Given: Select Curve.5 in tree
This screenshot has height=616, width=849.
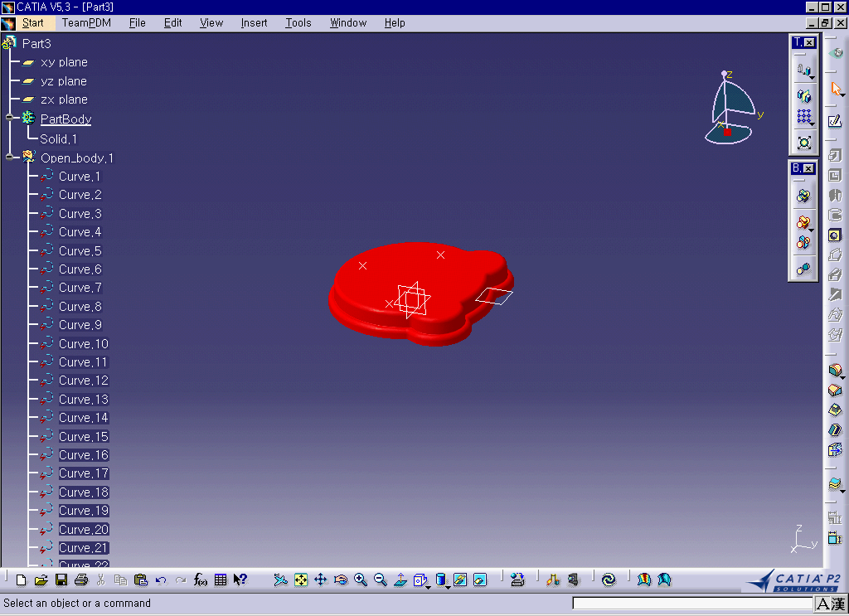Looking at the screenshot, I should (x=80, y=251).
